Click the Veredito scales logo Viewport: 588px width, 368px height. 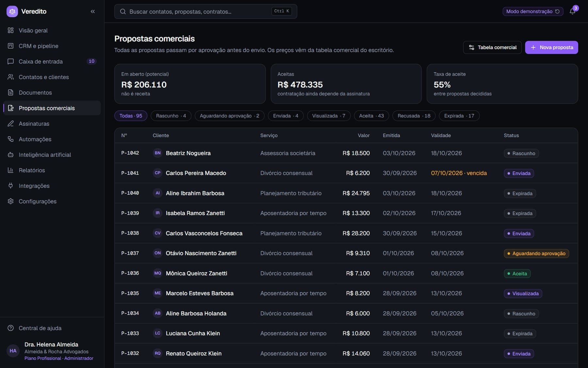[x=12, y=11]
